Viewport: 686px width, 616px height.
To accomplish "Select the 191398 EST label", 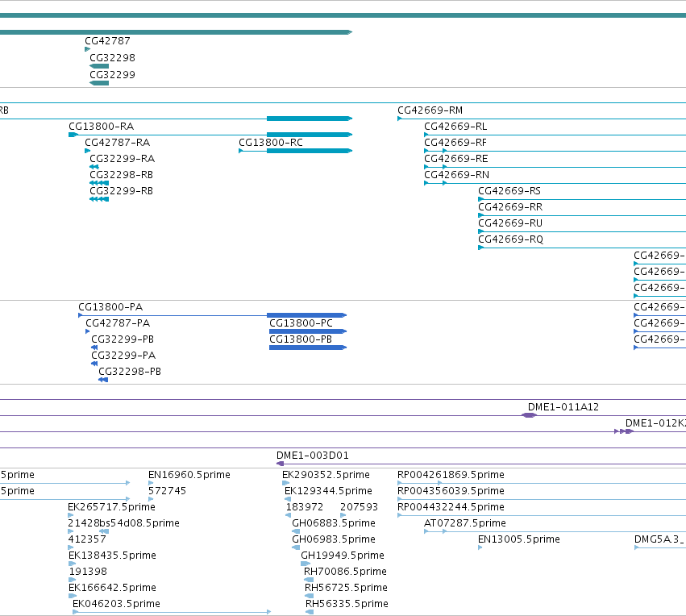I will (88, 572).
